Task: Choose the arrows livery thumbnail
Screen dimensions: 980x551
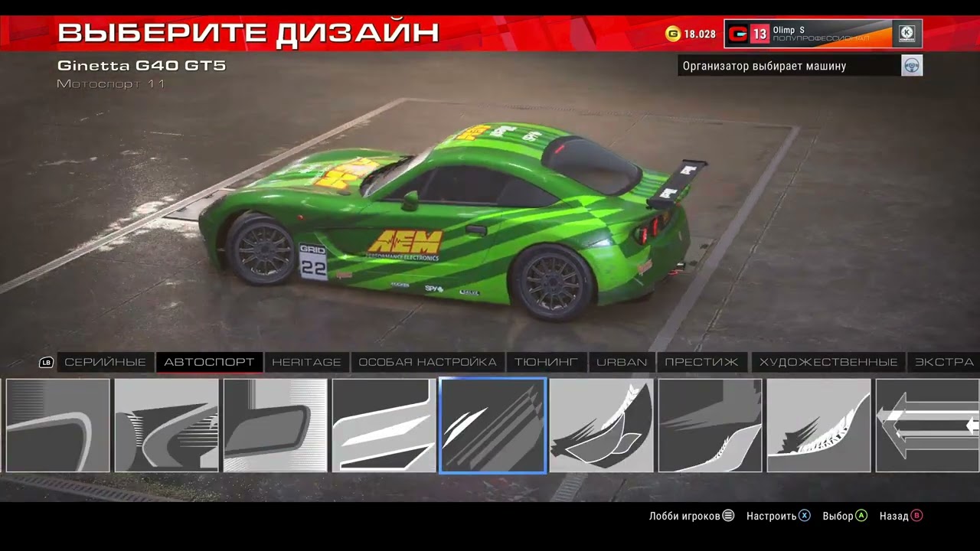Action: 928,425
